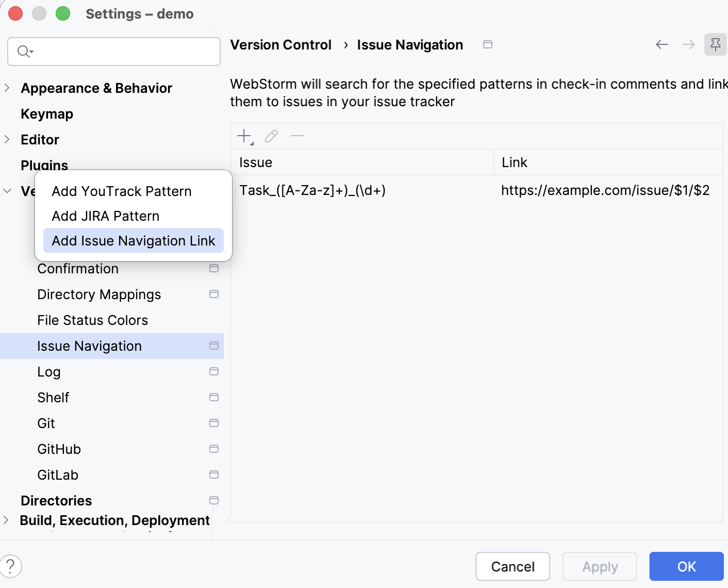Click the Add pattern plus icon
This screenshot has width=728, height=588.
pos(244,136)
